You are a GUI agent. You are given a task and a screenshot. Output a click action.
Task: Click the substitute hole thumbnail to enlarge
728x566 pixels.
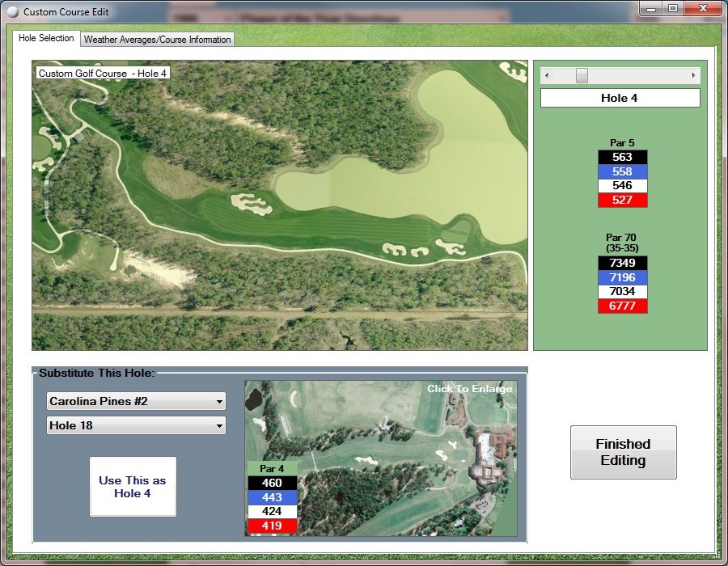[380, 458]
